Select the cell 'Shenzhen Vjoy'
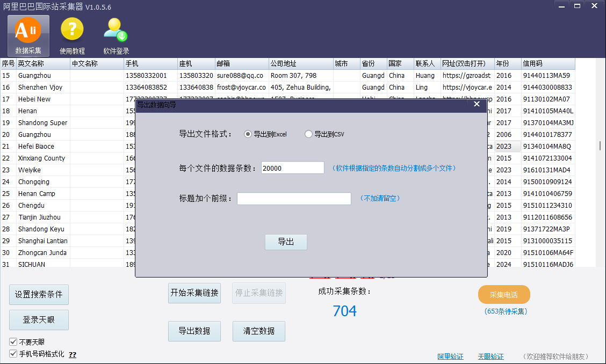 click(x=44, y=88)
